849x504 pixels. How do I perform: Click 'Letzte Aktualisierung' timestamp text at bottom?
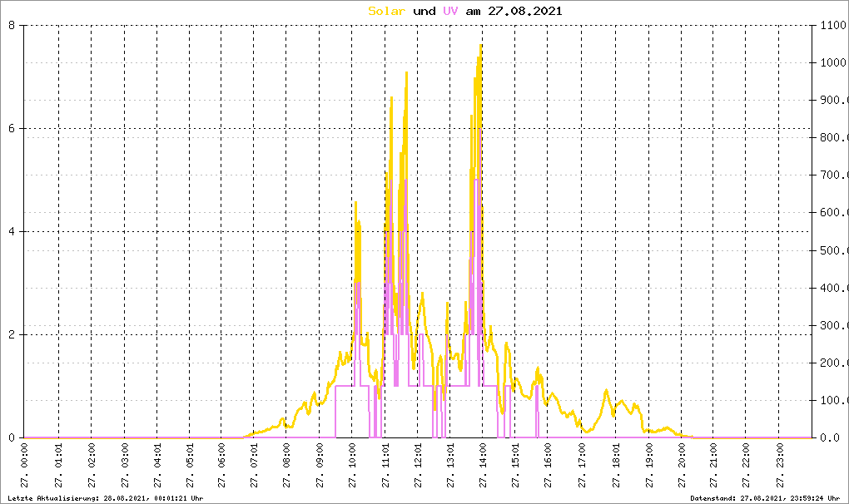(x=106, y=498)
